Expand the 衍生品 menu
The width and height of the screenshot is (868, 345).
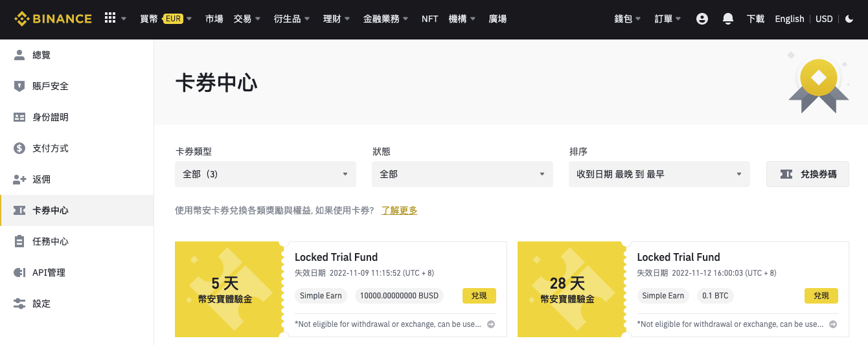coord(291,19)
